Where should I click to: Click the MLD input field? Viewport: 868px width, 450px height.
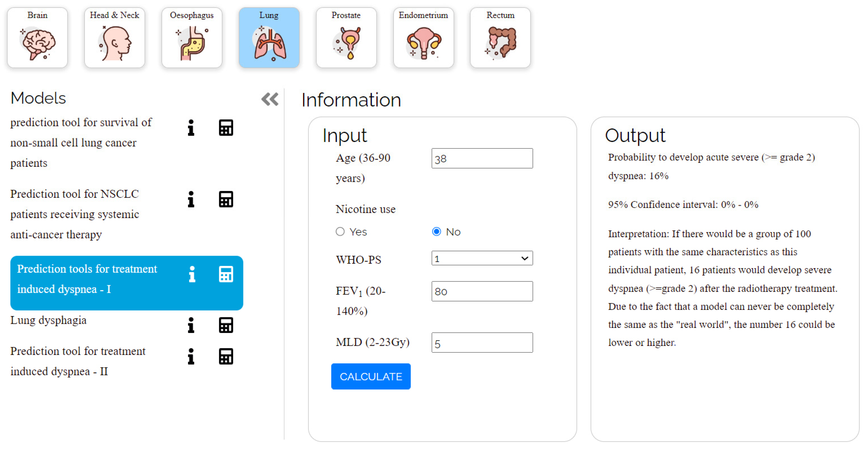[482, 343]
